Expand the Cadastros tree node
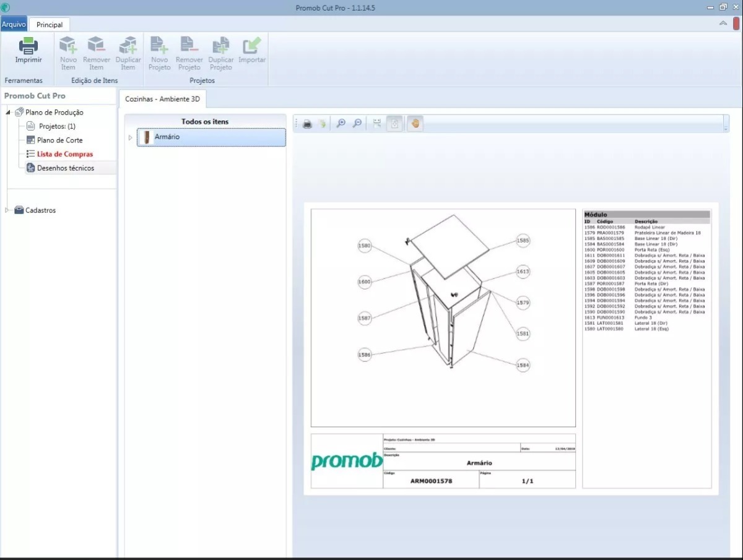 [x=8, y=210]
